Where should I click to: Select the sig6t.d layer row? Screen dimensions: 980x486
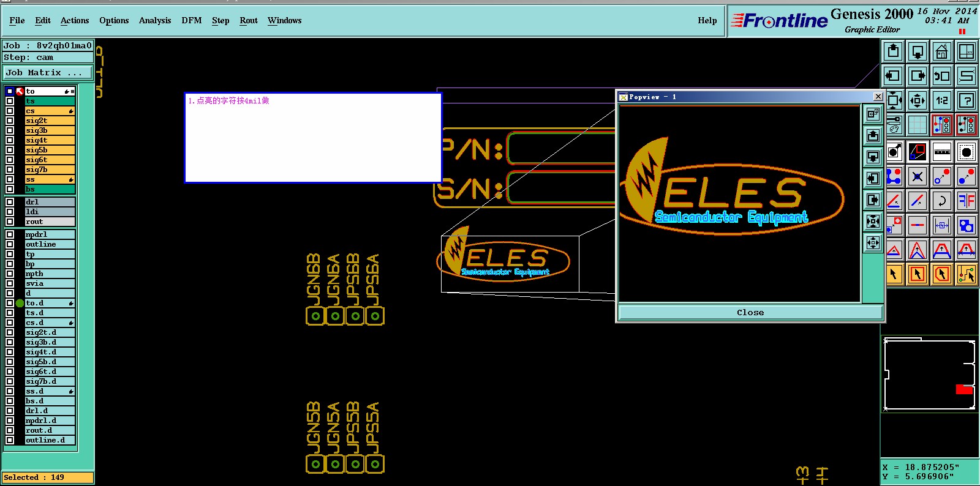(50, 372)
